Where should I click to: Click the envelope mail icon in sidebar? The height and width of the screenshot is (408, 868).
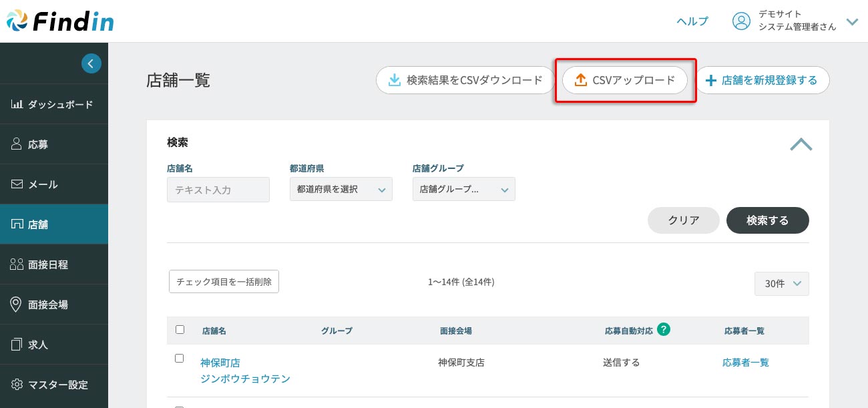tap(17, 184)
